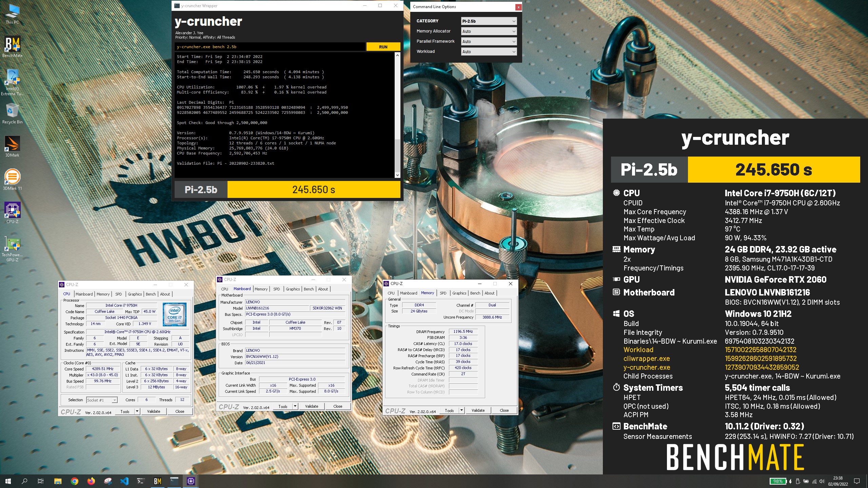Click Validate in the CPU-Z Memory window
Screen dimensions: 868x488
[x=478, y=410]
